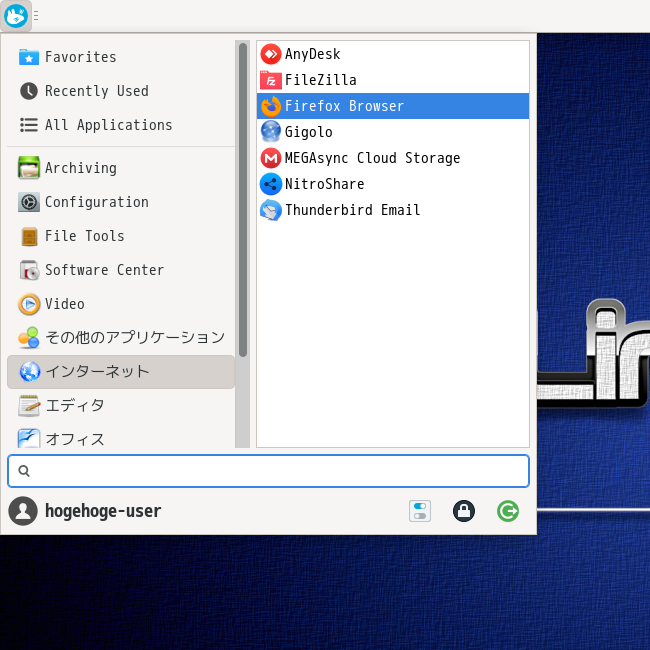Open the settings switches icon beside username
Image resolution: width=650 pixels, height=650 pixels.
(x=420, y=511)
